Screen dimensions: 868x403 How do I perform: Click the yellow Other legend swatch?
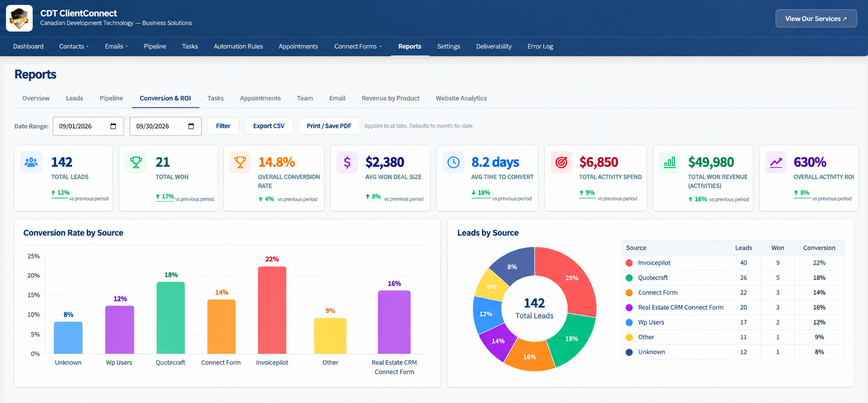[x=629, y=337]
